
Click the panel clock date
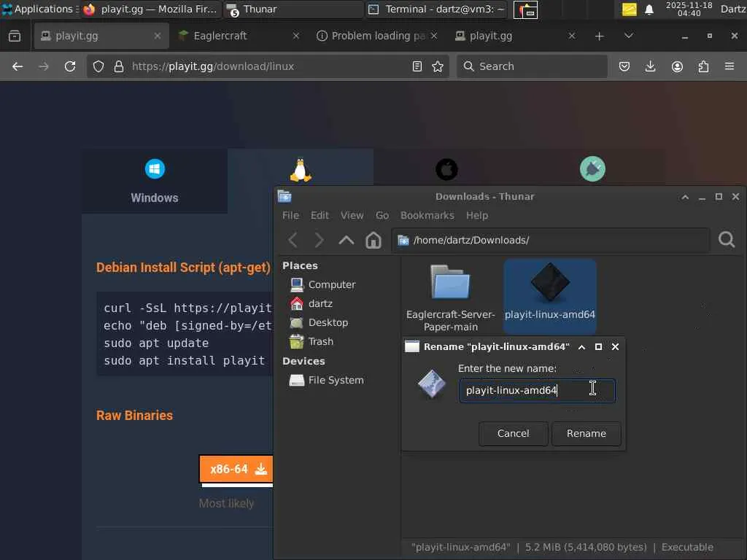[x=689, y=9]
